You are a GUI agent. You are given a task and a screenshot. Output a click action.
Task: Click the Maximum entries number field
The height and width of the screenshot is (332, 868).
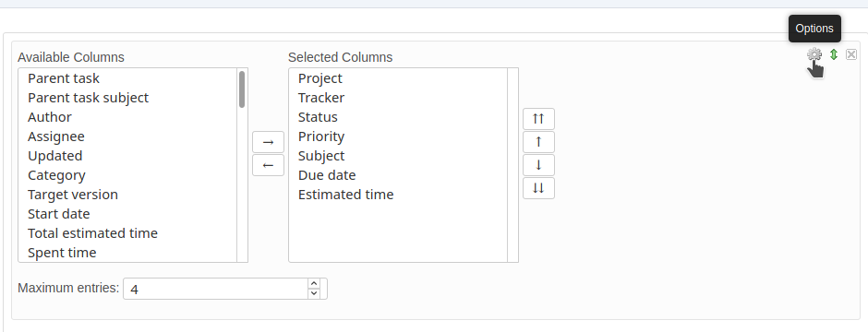(215, 289)
